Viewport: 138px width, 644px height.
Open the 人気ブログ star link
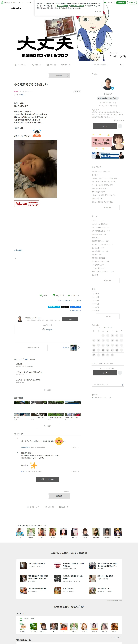coord(108,2)
